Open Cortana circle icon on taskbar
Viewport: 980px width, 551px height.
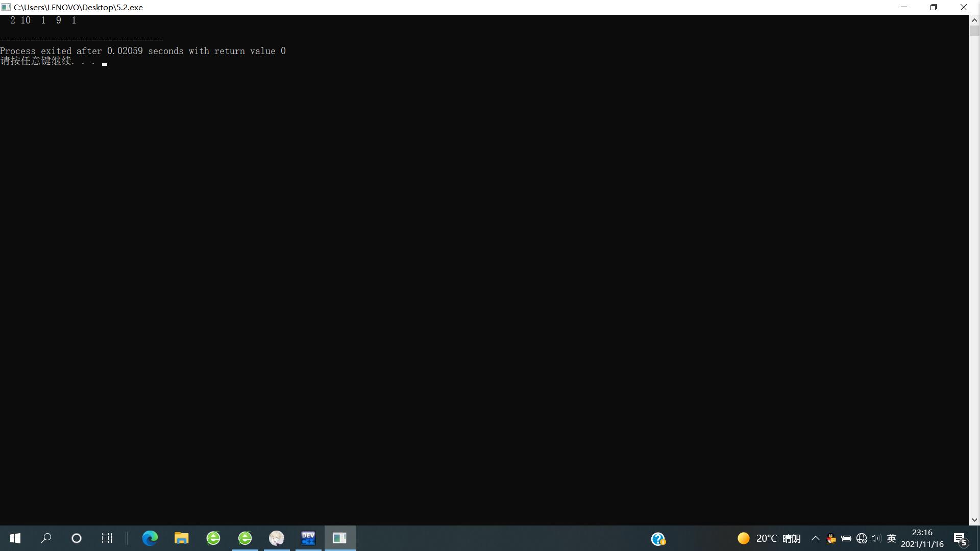point(77,538)
